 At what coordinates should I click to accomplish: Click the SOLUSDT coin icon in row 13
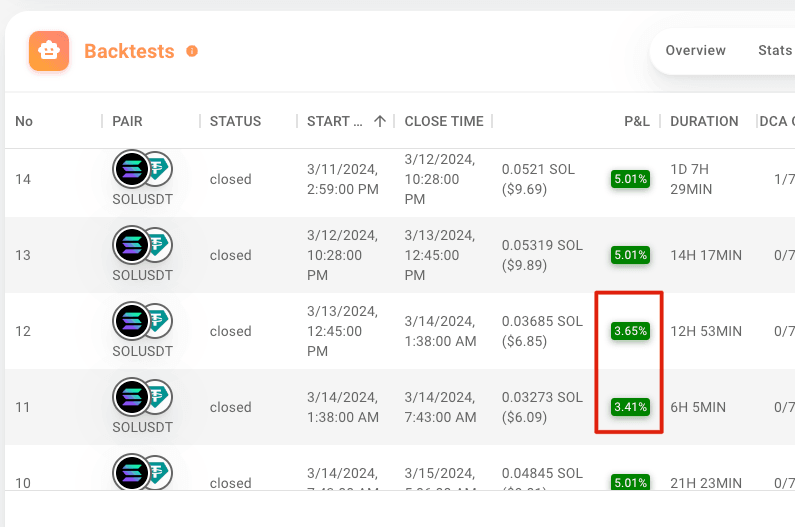point(142,245)
